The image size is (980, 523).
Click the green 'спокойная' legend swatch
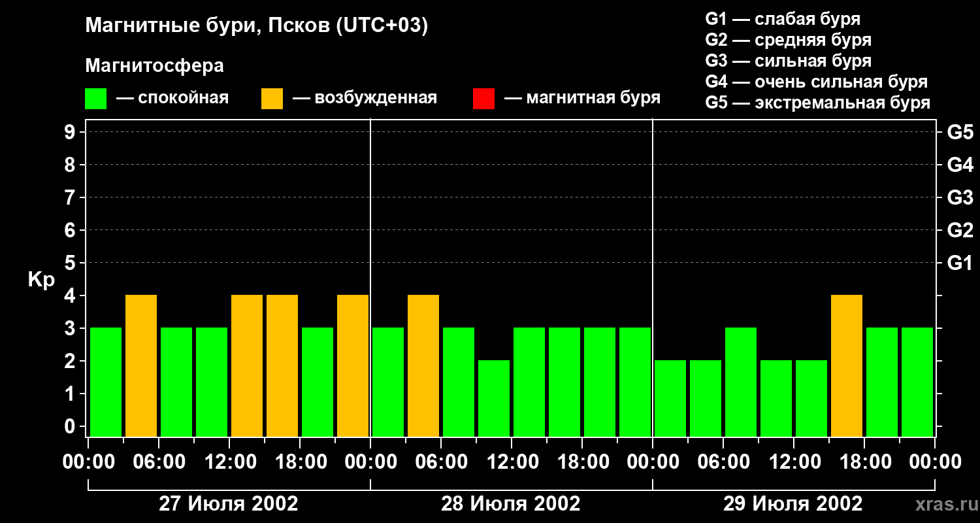pos(95,99)
